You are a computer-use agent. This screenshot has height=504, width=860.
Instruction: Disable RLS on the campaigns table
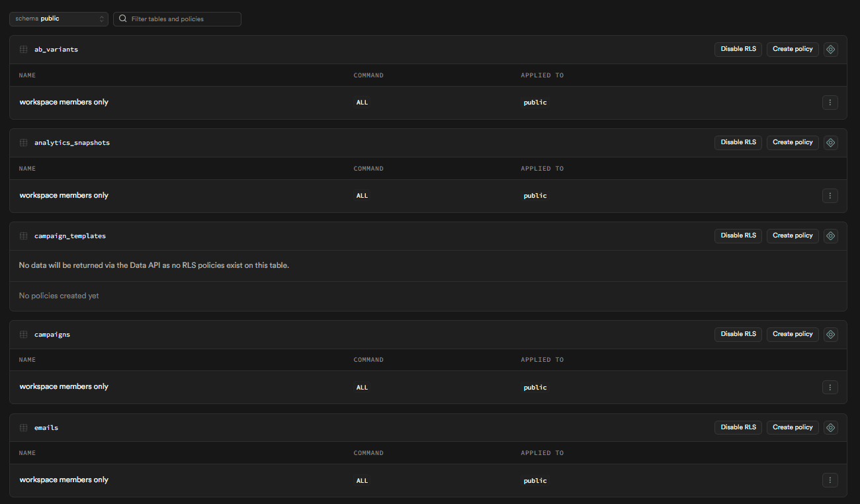click(738, 334)
